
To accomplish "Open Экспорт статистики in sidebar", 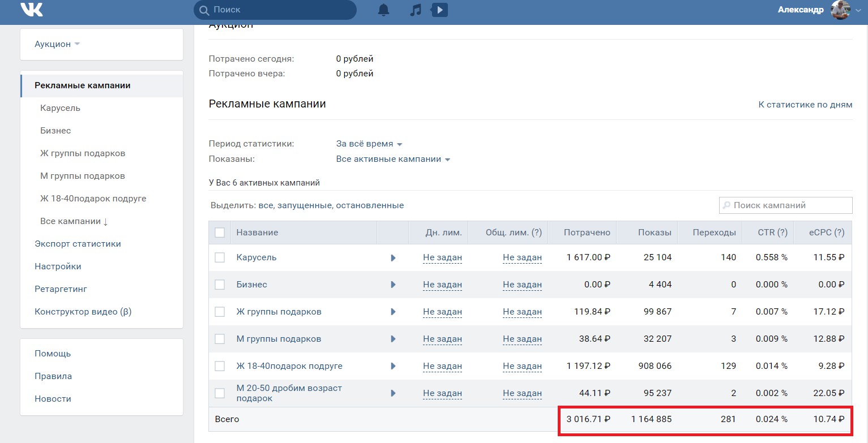I will click(x=78, y=244).
